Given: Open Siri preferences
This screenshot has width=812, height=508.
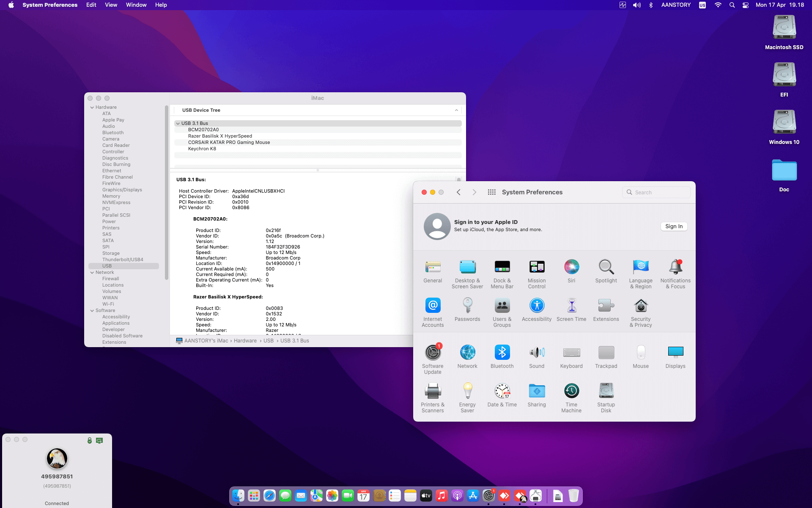Looking at the screenshot, I should 571,267.
